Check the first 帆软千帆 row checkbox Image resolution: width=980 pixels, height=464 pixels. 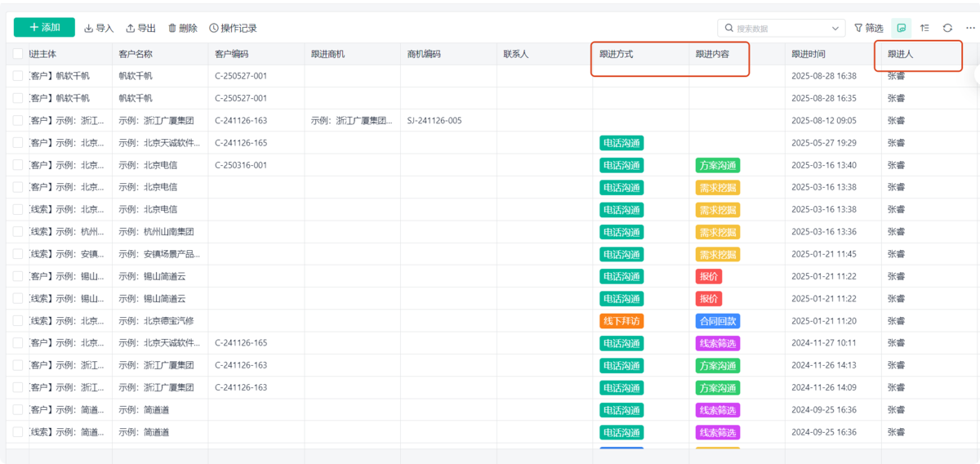[18, 76]
